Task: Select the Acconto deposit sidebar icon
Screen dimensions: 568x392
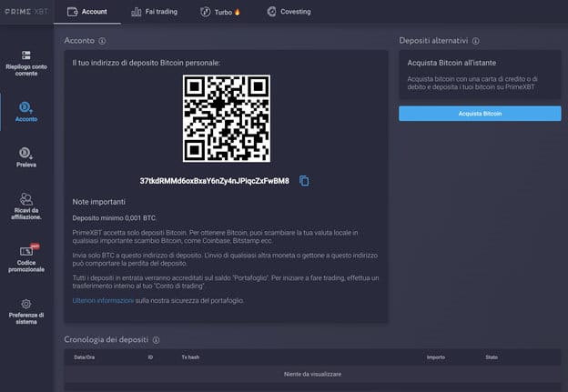Action: click(x=25, y=107)
